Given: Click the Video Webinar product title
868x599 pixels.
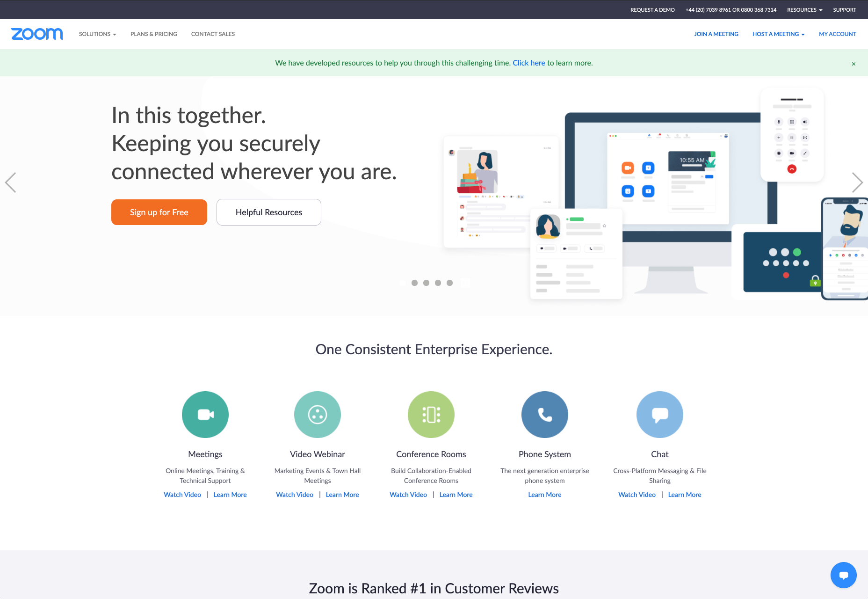Looking at the screenshot, I should [318, 454].
